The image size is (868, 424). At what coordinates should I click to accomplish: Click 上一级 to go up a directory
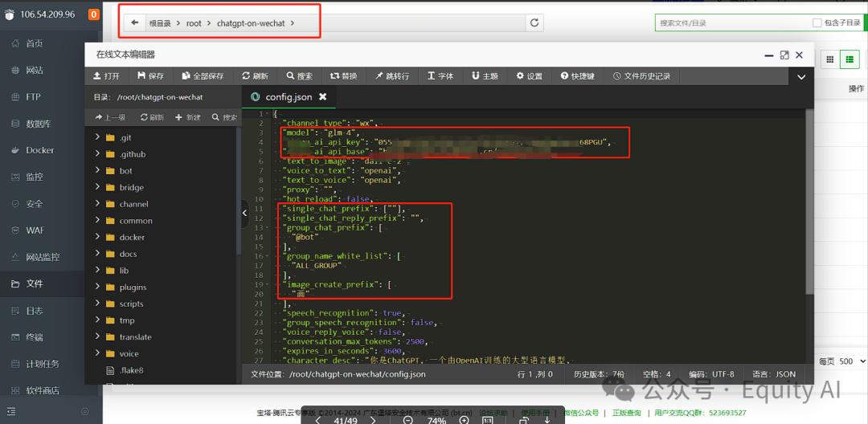point(110,117)
